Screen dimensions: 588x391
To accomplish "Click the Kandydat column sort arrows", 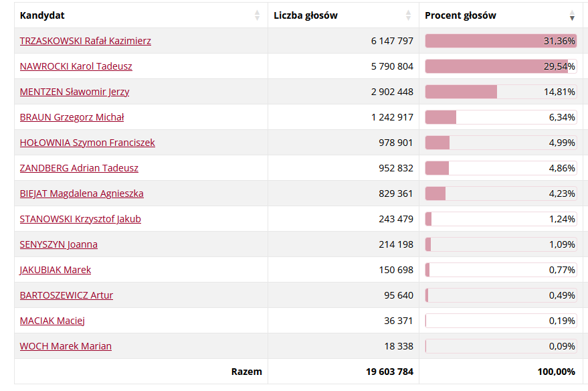I will 258,15.
